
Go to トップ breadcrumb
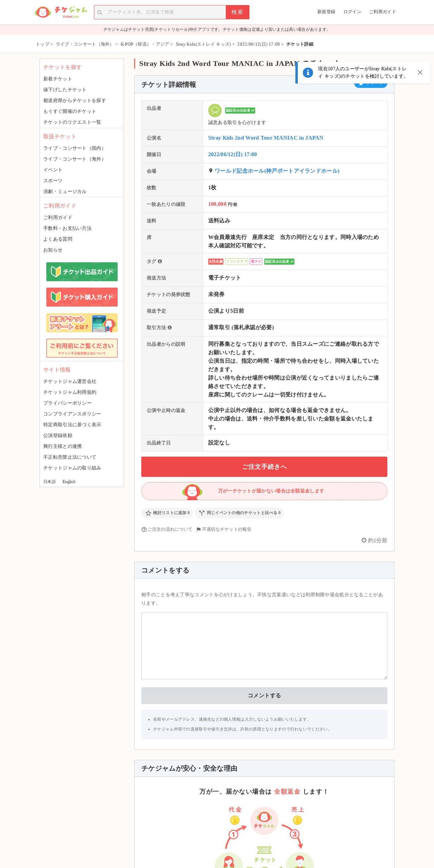43,44
